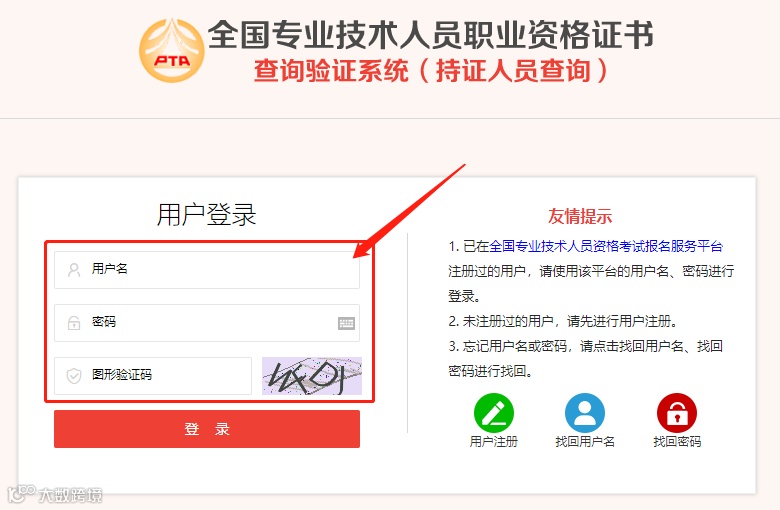
Task: Click the 用户登录 heading
Action: 206,215
